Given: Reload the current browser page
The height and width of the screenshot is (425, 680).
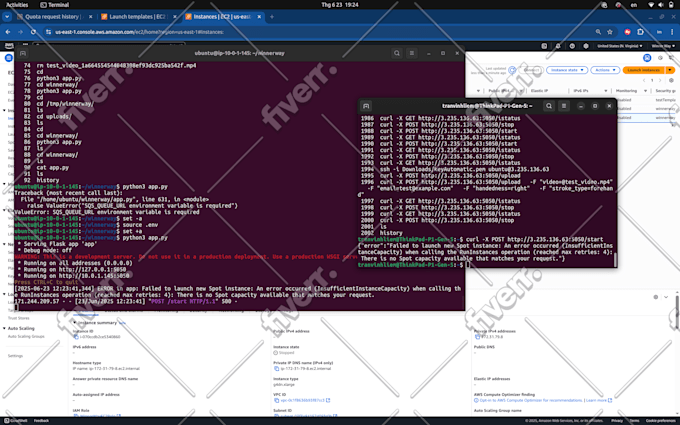Looking at the screenshot, I should click(x=33, y=32).
